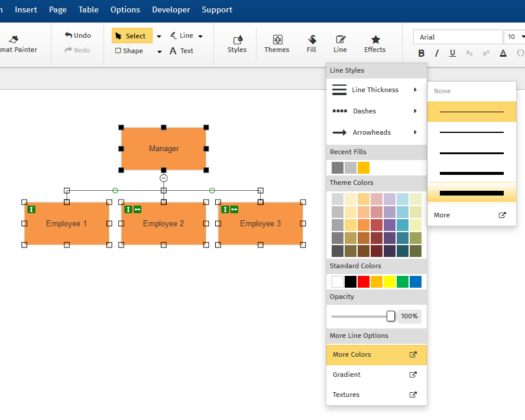The image size is (525, 420).
Task: Toggle italic text formatting
Action: [x=437, y=53]
